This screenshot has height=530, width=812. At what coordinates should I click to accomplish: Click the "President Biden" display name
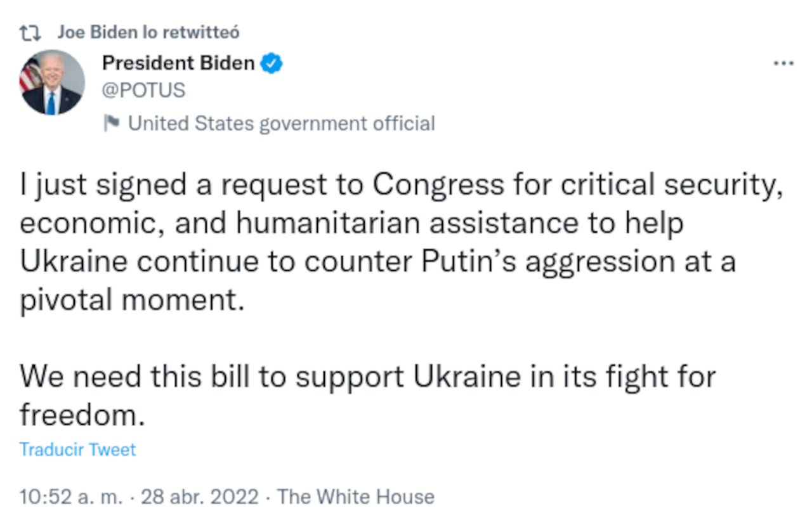[x=178, y=63]
